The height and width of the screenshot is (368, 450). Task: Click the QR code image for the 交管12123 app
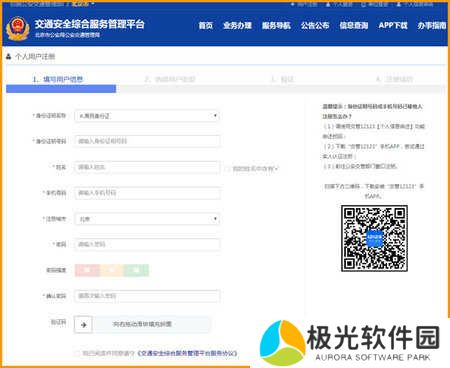[374, 238]
